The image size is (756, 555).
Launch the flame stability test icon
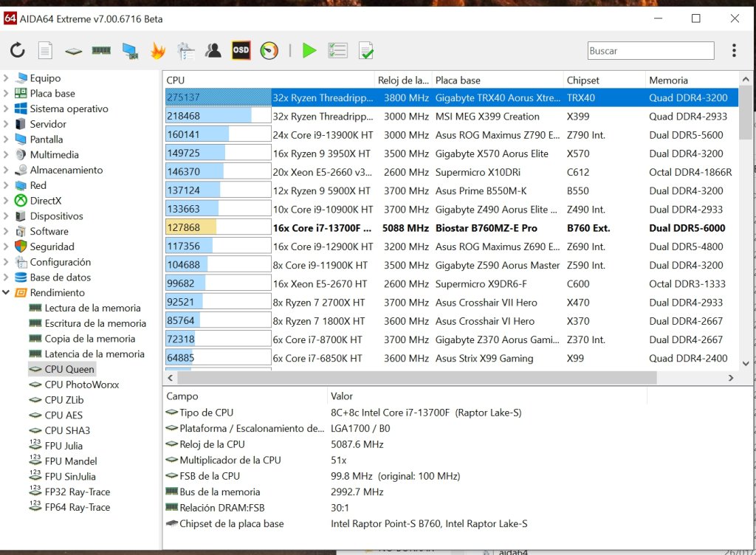point(158,50)
